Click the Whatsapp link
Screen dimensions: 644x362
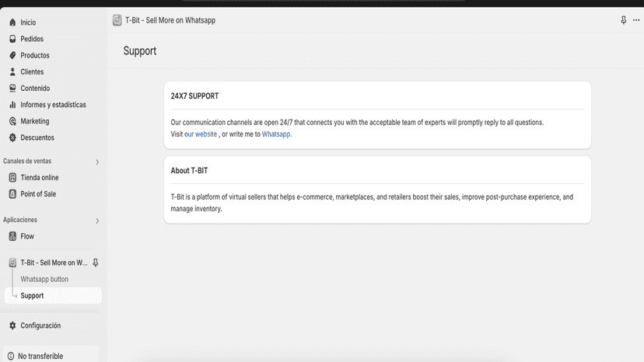tap(276, 134)
